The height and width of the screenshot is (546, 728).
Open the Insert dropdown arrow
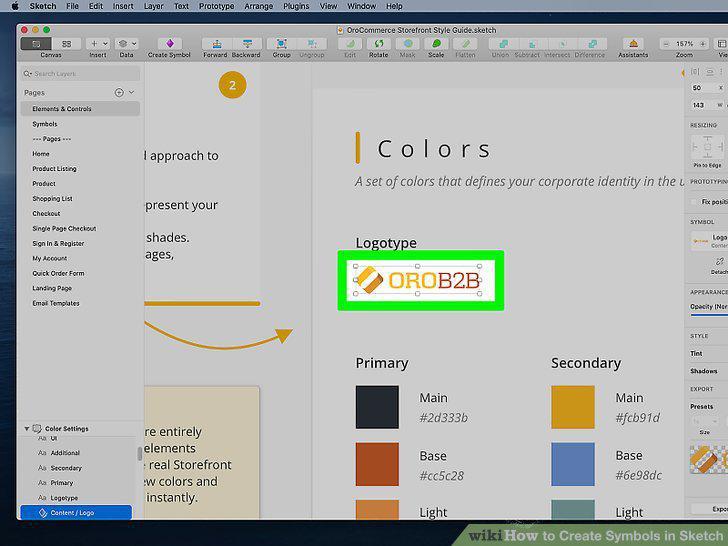click(105, 44)
